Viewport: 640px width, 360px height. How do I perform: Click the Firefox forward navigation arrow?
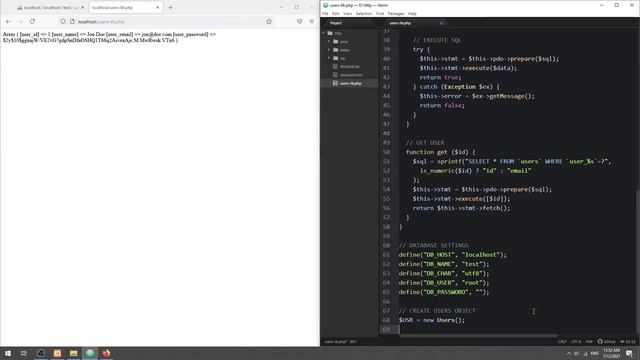click(x=20, y=21)
